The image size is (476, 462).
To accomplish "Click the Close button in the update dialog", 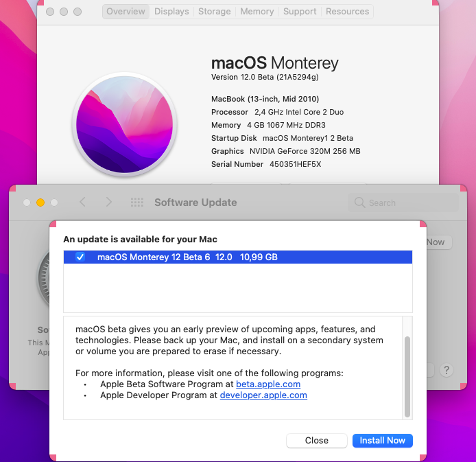I will (317, 441).
